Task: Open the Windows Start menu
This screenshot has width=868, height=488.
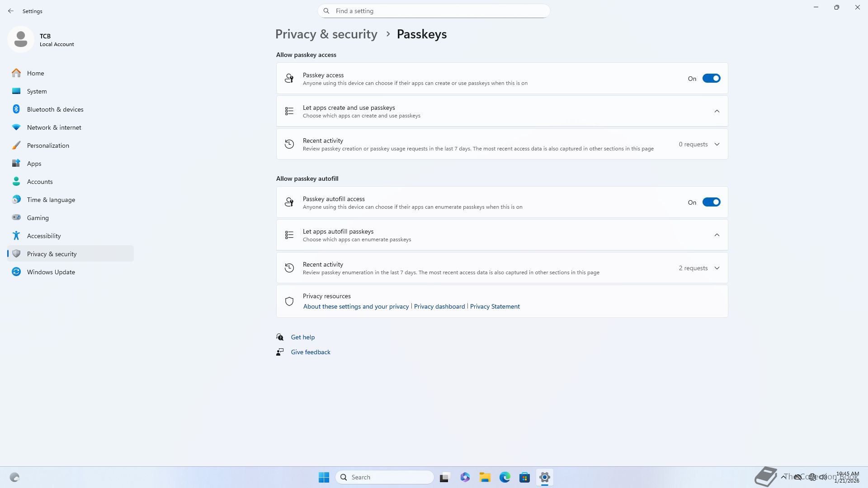Action: pos(324,477)
